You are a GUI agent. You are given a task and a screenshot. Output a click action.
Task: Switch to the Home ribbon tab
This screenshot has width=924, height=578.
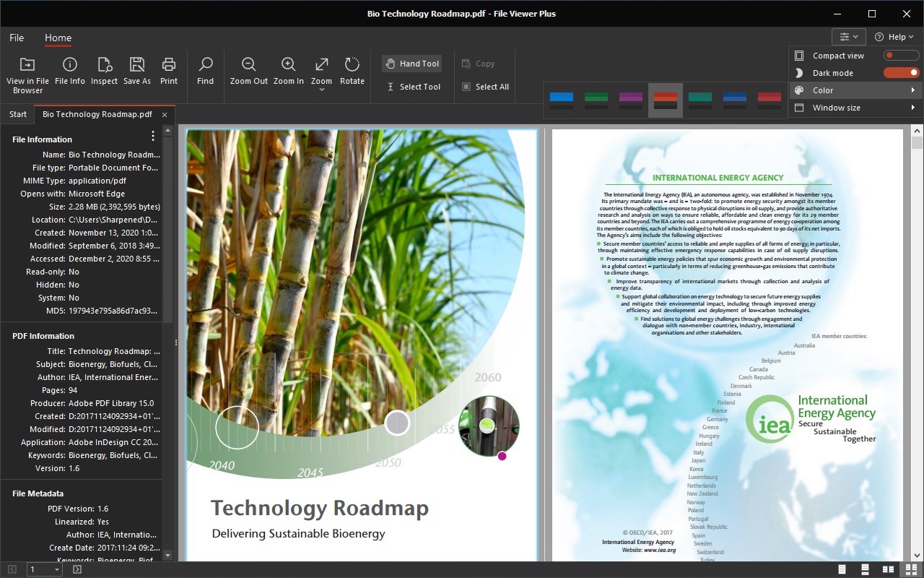click(58, 38)
